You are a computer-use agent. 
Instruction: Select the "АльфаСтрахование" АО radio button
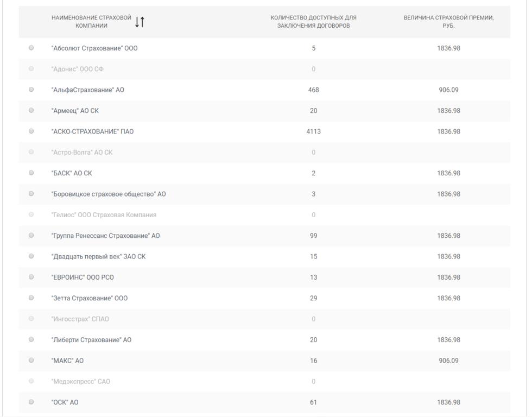[x=31, y=90]
